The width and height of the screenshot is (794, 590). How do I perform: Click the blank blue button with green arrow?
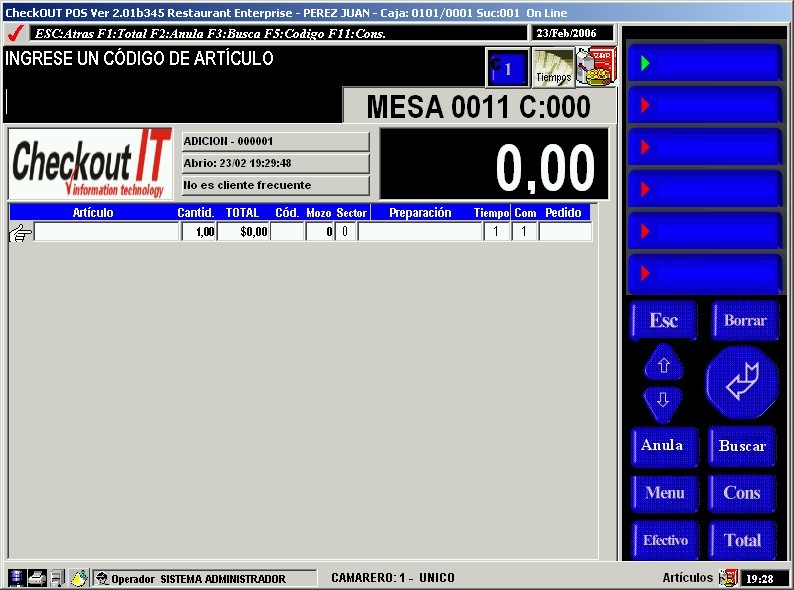click(704, 63)
